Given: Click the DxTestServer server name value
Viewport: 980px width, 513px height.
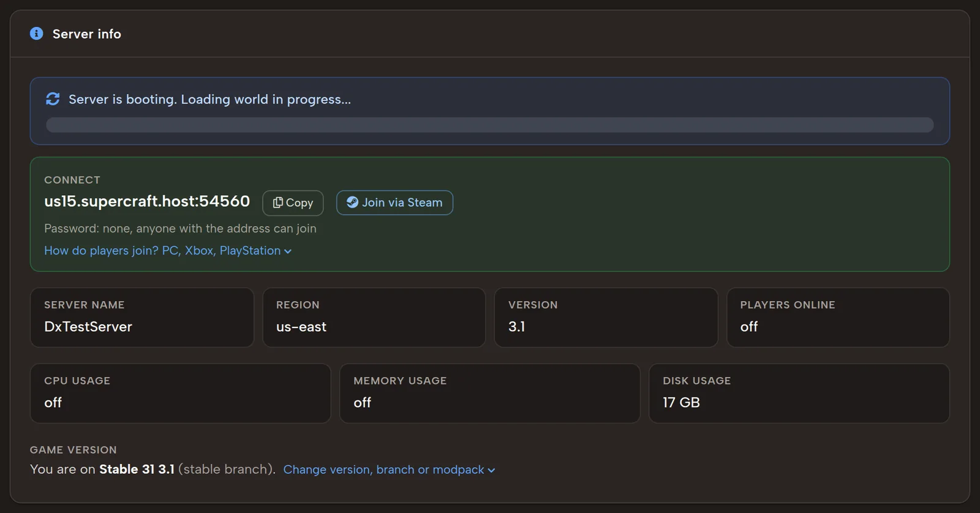Looking at the screenshot, I should pos(88,327).
